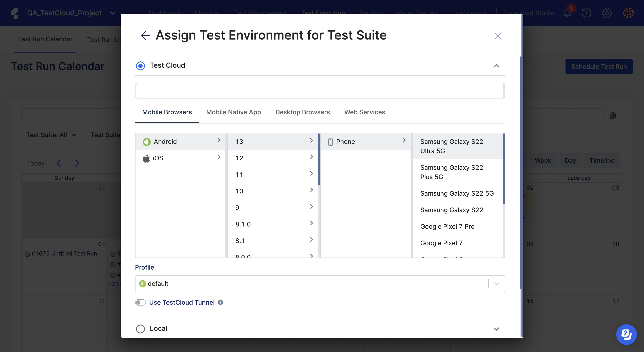Click the copy icon beside search bar

612,116
